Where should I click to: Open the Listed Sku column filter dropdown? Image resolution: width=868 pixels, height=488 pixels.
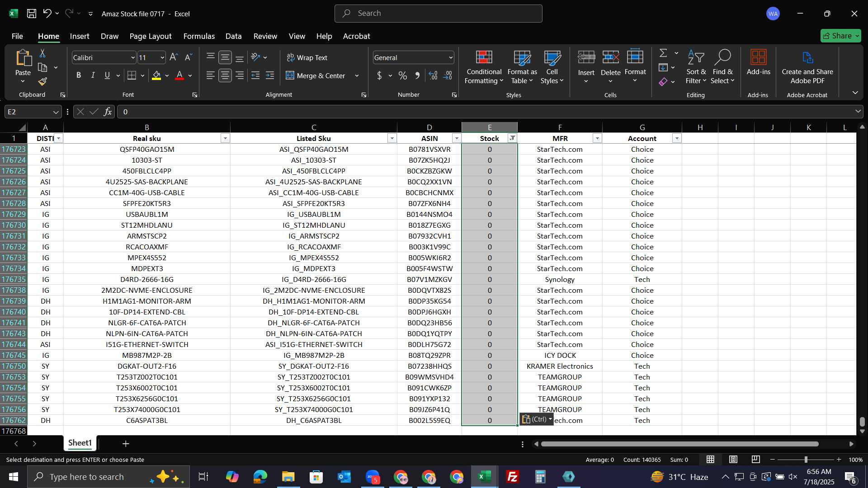tap(392, 138)
